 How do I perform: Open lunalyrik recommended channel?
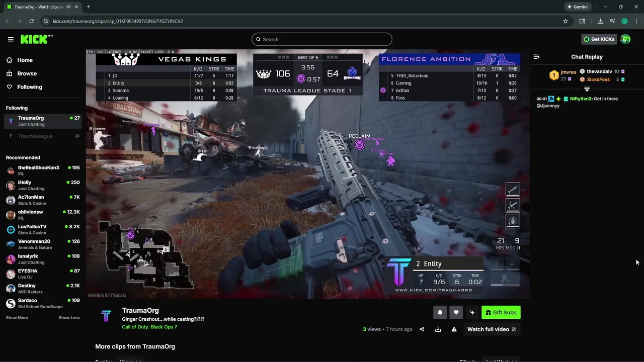(43, 258)
